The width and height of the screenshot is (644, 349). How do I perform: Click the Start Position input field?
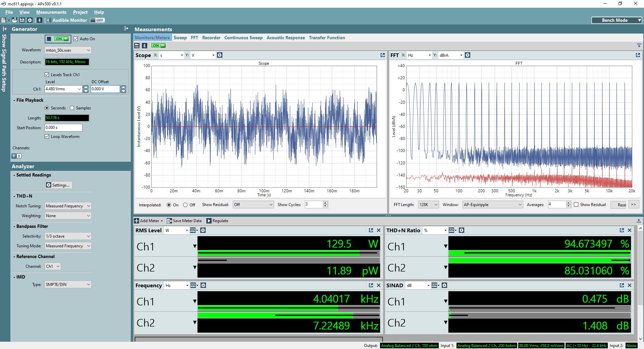tap(63, 128)
